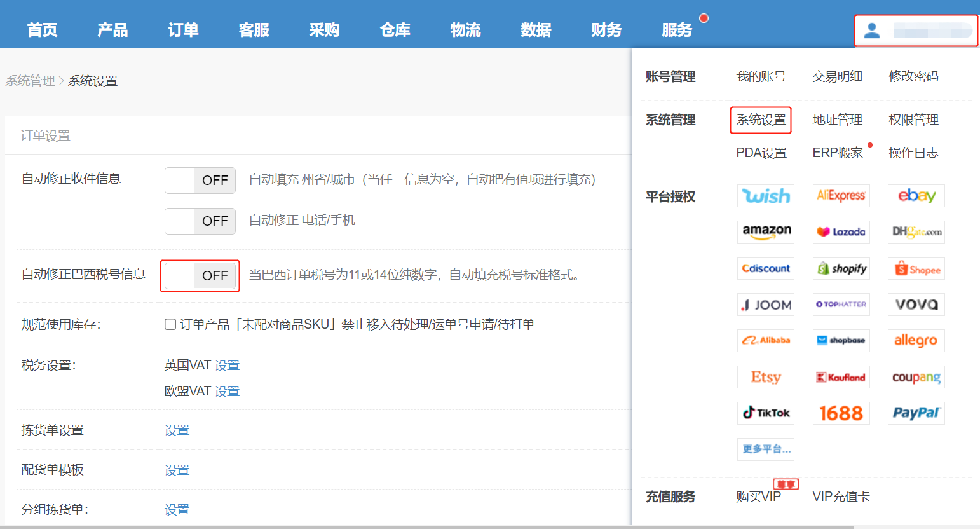Open 地址管理 page
The width and height of the screenshot is (980, 529).
click(x=837, y=120)
